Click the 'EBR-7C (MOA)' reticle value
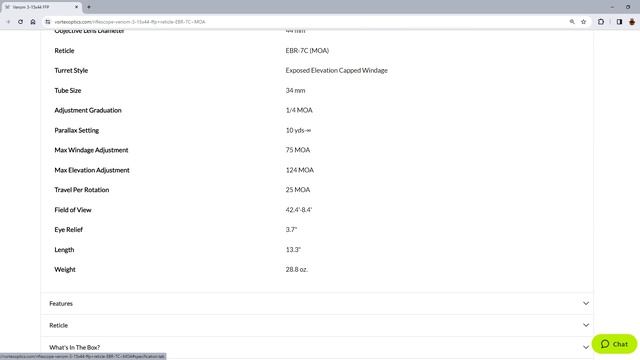Viewport: 640px width, 360px height. 307,51
